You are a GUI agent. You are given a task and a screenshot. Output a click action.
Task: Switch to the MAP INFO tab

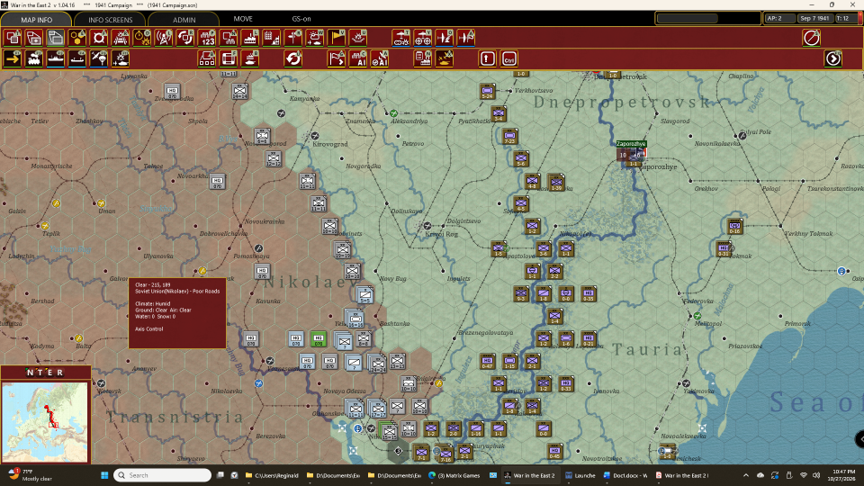pyautogui.click(x=36, y=19)
